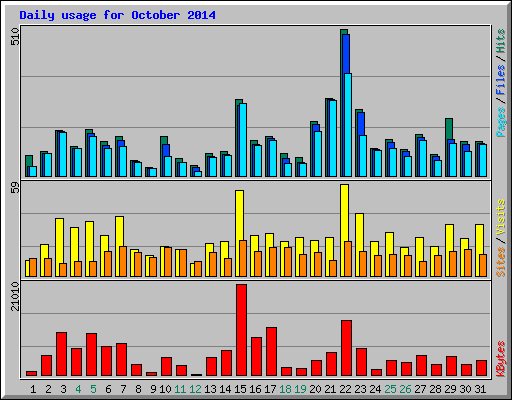
Task: Click the red KBytes bar for day 5
Action: 91,354
